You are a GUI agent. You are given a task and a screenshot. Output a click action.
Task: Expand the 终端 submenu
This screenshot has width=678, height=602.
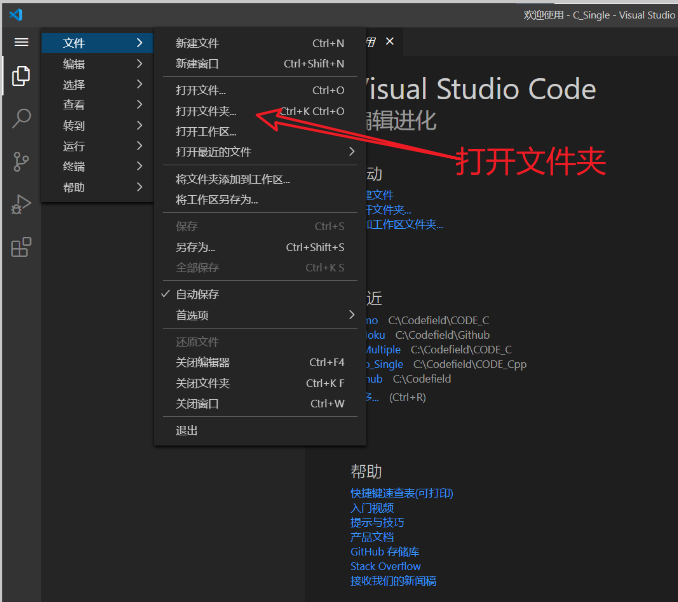[97, 167]
